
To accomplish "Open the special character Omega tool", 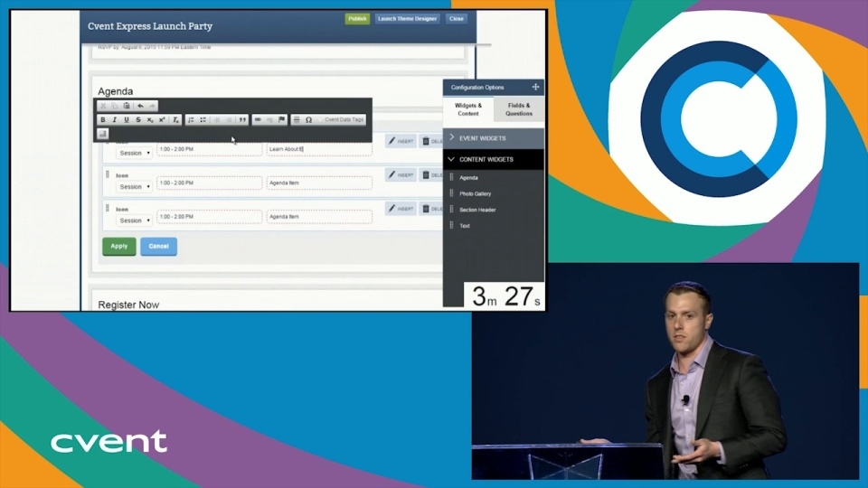I will [x=308, y=119].
